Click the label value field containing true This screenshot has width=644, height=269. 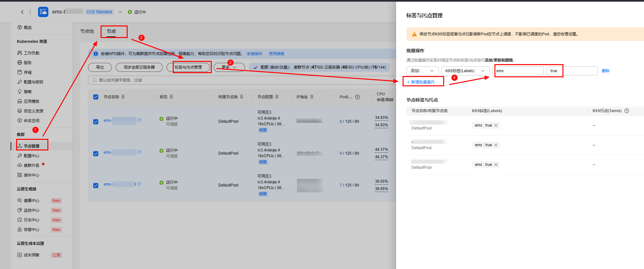tap(572, 71)
